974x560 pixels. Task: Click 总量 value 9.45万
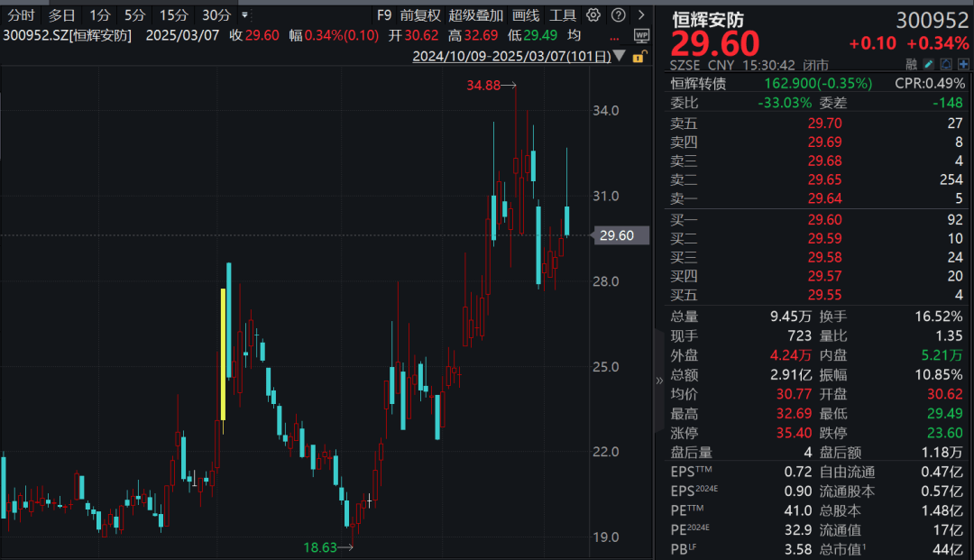tap(791, 316)
